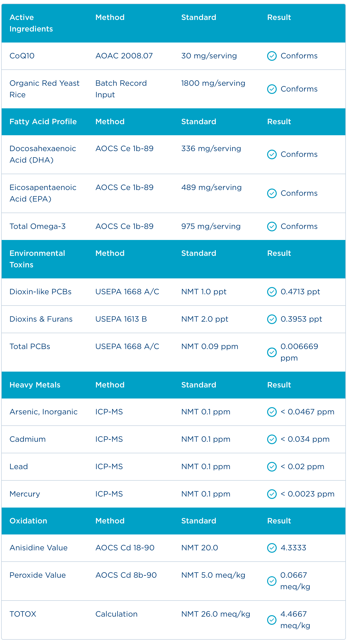Click the Active Ingredients header cell
Viewport: 348px width, 644px height.
click(x=31, y=23)
